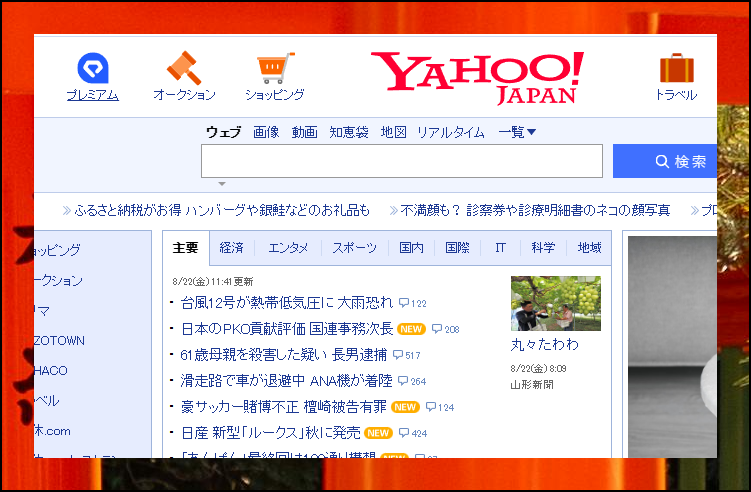Open headline 61歳母親を殺害した疑い

284,355
